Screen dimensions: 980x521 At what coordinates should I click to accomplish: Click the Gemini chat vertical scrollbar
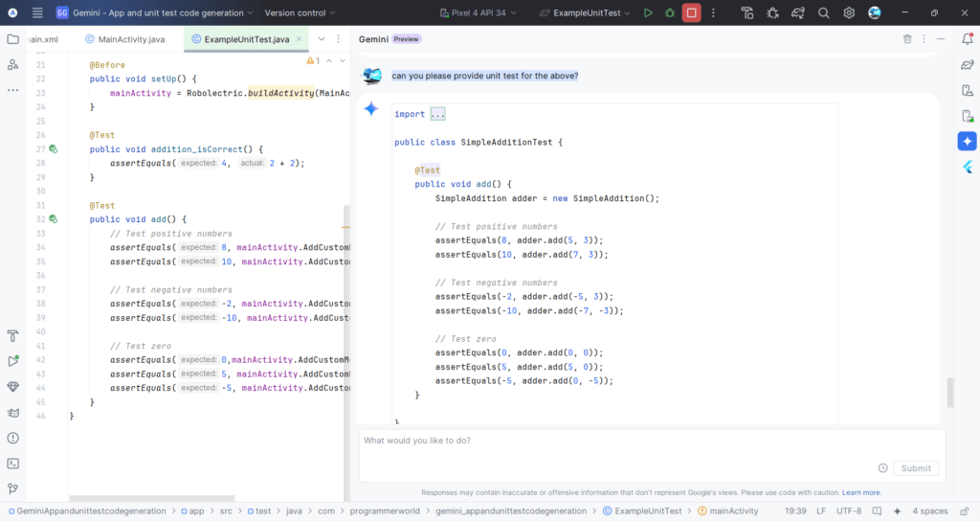[x=950, y=393]
